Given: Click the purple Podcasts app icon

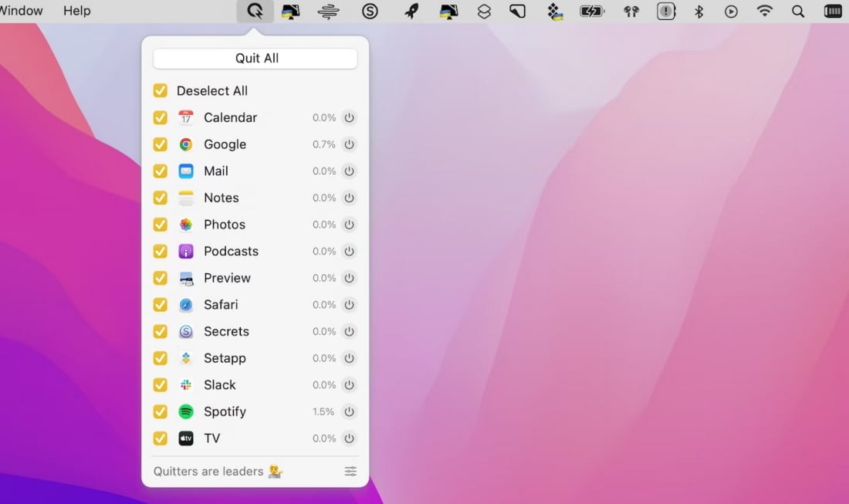Looking at the screenshot, I should (186, 251).
